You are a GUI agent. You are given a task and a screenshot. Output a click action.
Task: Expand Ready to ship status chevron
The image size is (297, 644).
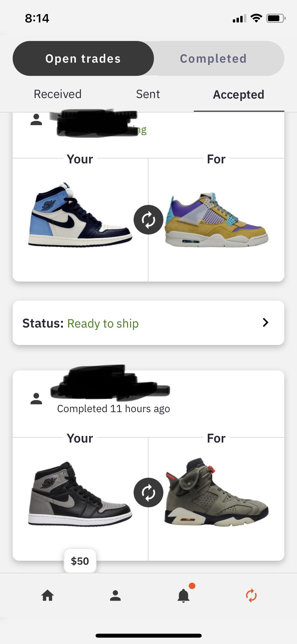click(x=266, y=323)
